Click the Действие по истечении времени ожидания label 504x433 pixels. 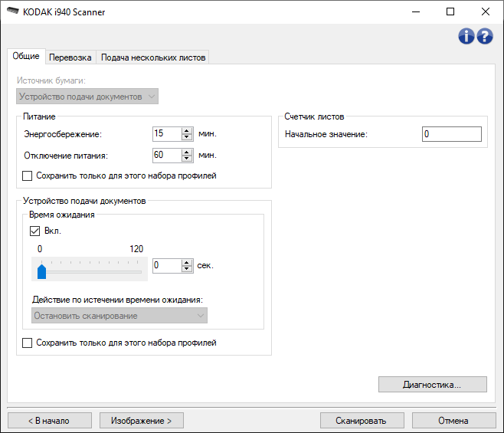click(x=117, y=300)
